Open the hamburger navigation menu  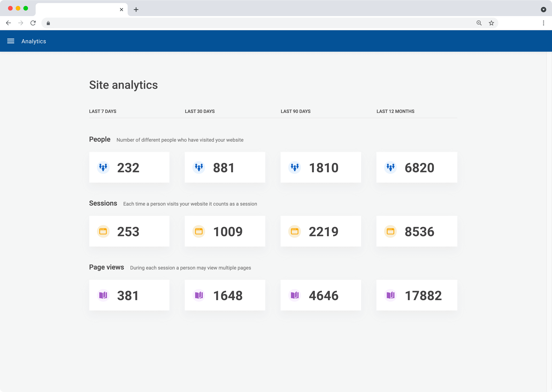point(11,41)
